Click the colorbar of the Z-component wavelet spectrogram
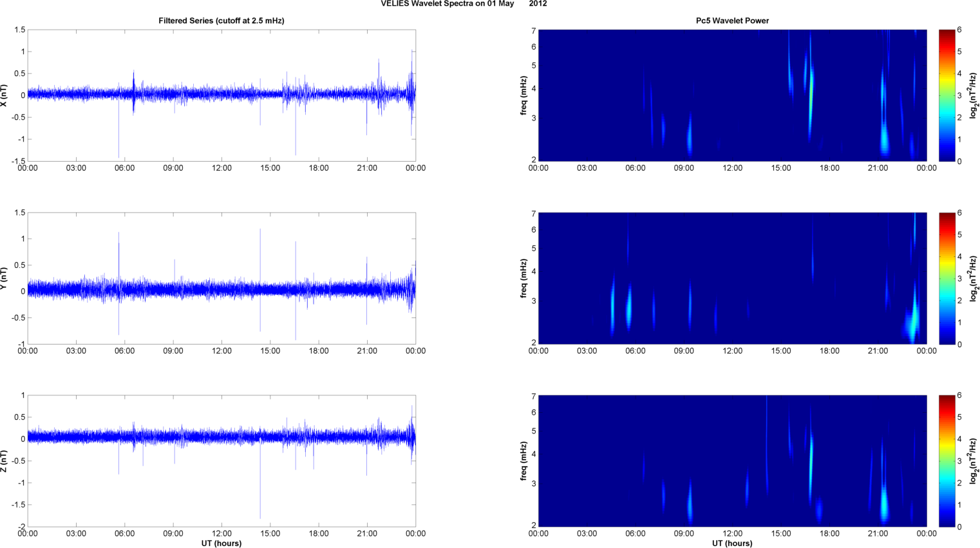The width and height of the screenshot is (980, 548). 947,461
